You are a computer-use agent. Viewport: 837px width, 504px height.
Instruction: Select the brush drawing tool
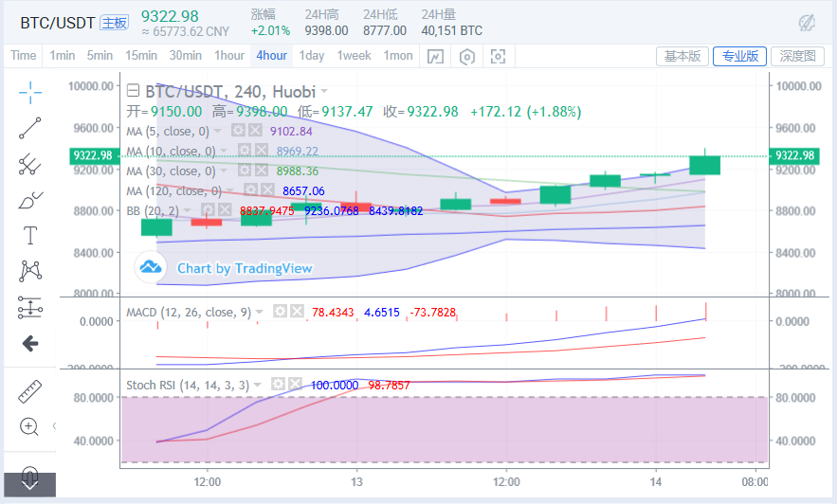click(30, 200)
